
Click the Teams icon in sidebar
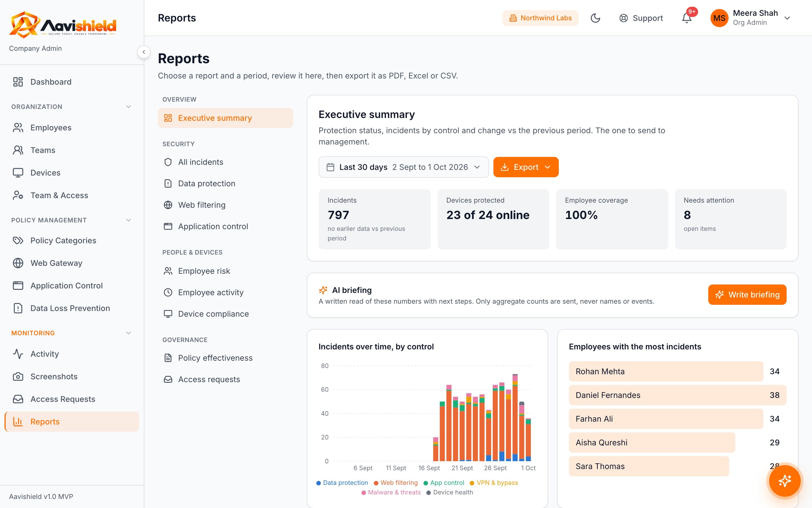tap(18, 150)
